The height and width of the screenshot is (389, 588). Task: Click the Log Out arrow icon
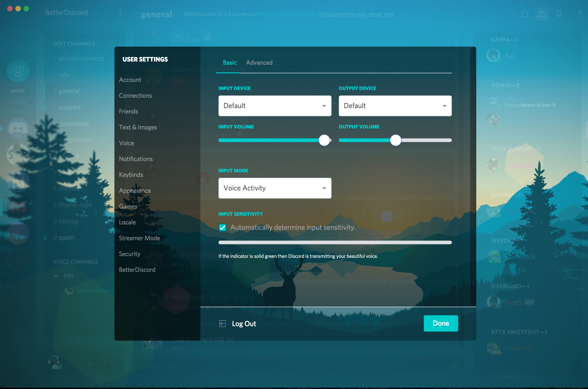click(223, 323)
